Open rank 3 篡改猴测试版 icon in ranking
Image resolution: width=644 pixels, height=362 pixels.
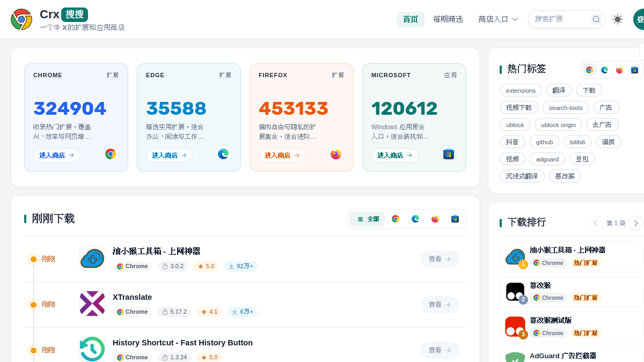click(515, 327)
